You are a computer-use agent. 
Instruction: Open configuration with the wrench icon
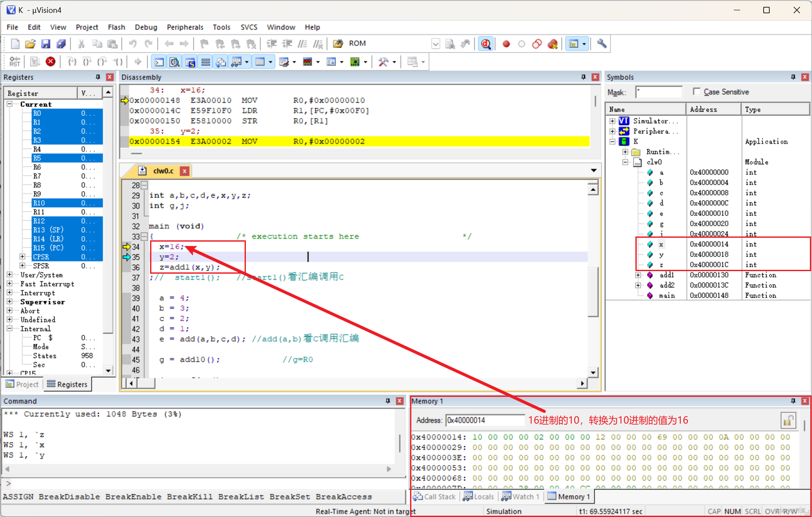pos(602,44)
